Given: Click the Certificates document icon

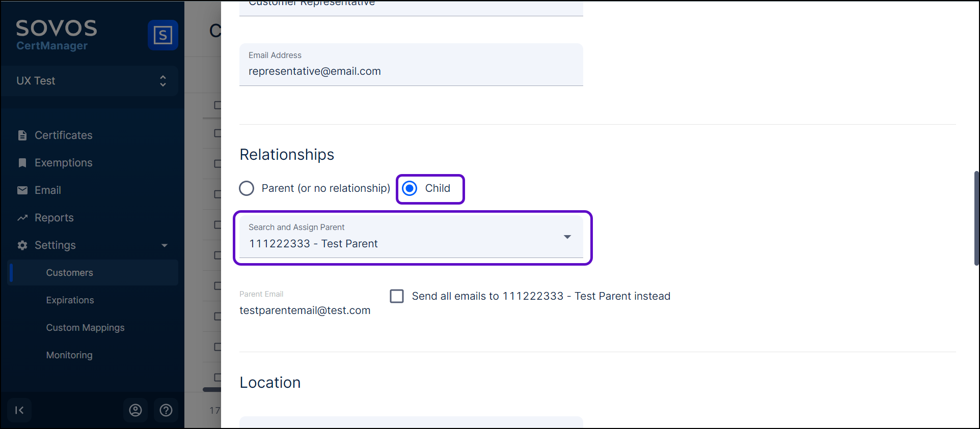Looking at the screenshot, I should click(x=22, y=135).
